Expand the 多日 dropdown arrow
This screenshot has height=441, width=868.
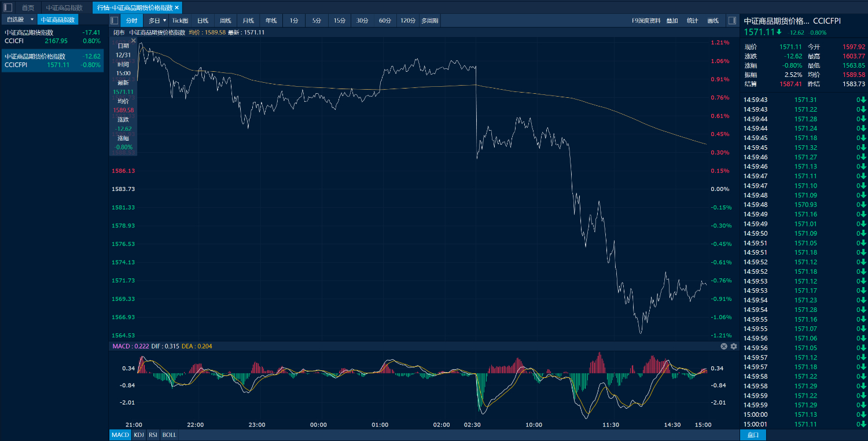pos(164,20)
